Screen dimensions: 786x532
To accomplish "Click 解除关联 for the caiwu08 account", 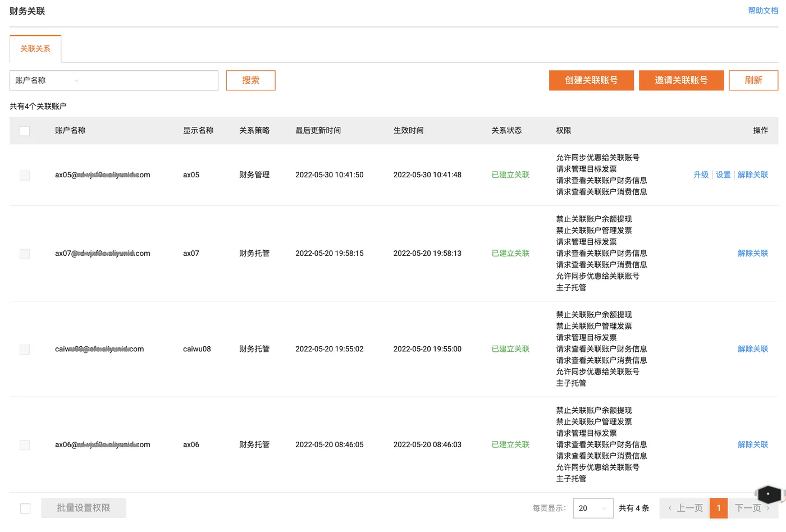I will [753, 348].
